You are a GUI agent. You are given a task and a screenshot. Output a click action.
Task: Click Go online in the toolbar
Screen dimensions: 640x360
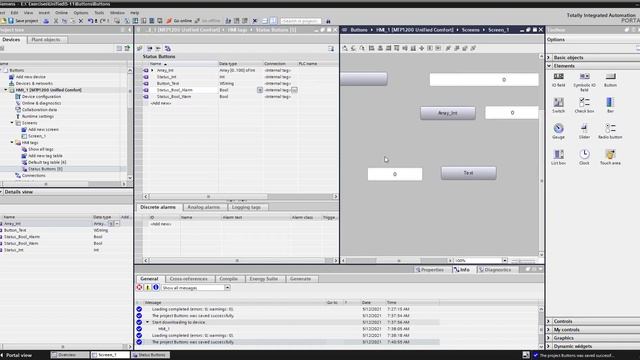click(179, 20)
